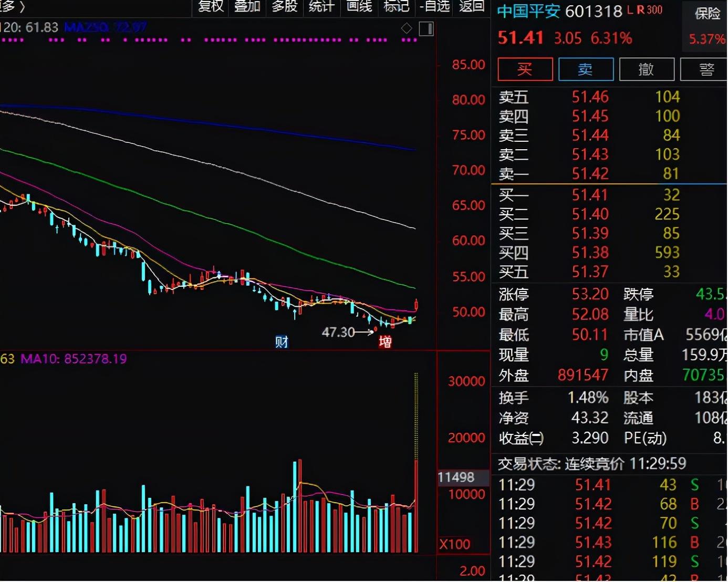Click the 返回 back button
The height and width of the screenshot is (582, 728).
tap(472, 6)
